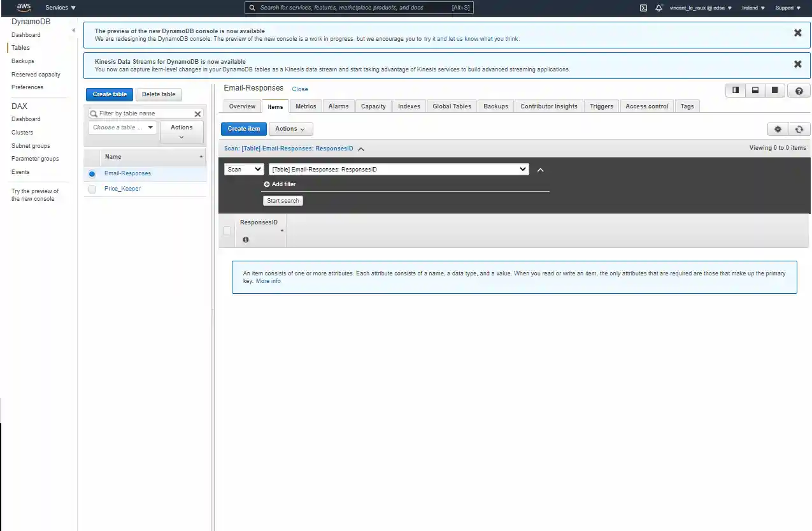Open Preferences in sidebar
The width and height of the screenshot is (812, 531).
(x=27, y=87)
